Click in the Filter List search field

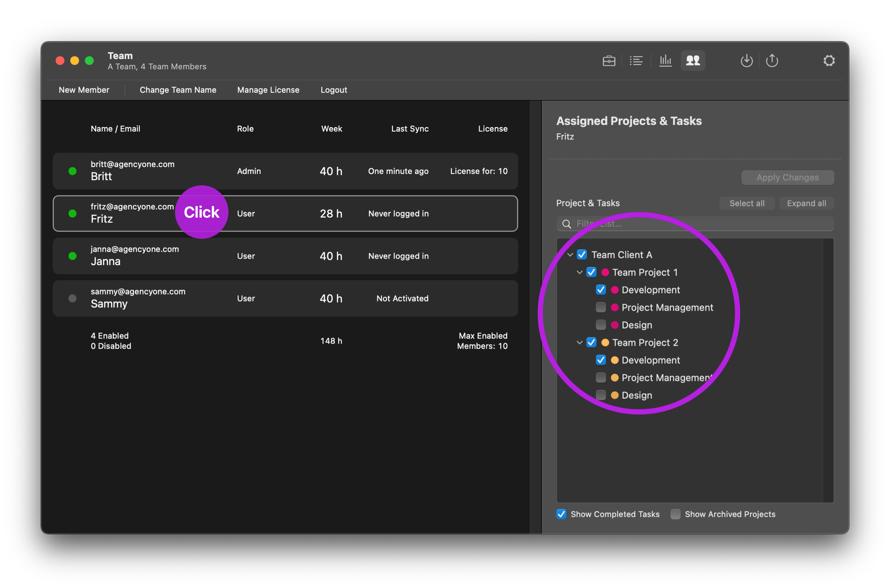coord(695,224)
